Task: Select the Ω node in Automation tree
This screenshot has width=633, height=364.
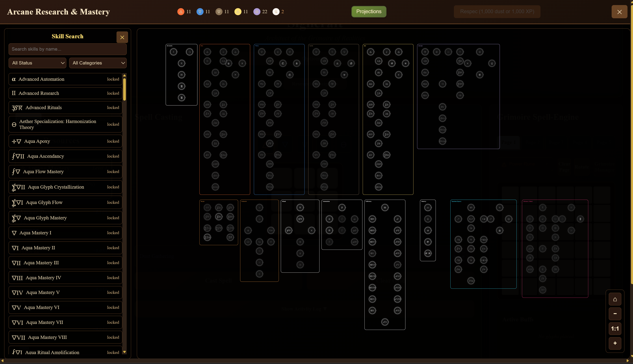Action: pyautogui.click(x=329, y=230)
